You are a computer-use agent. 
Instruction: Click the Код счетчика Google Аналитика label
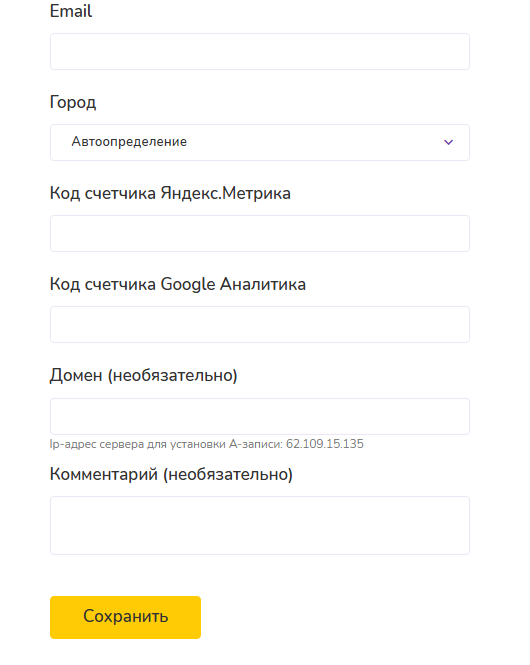tap(177, 285)
